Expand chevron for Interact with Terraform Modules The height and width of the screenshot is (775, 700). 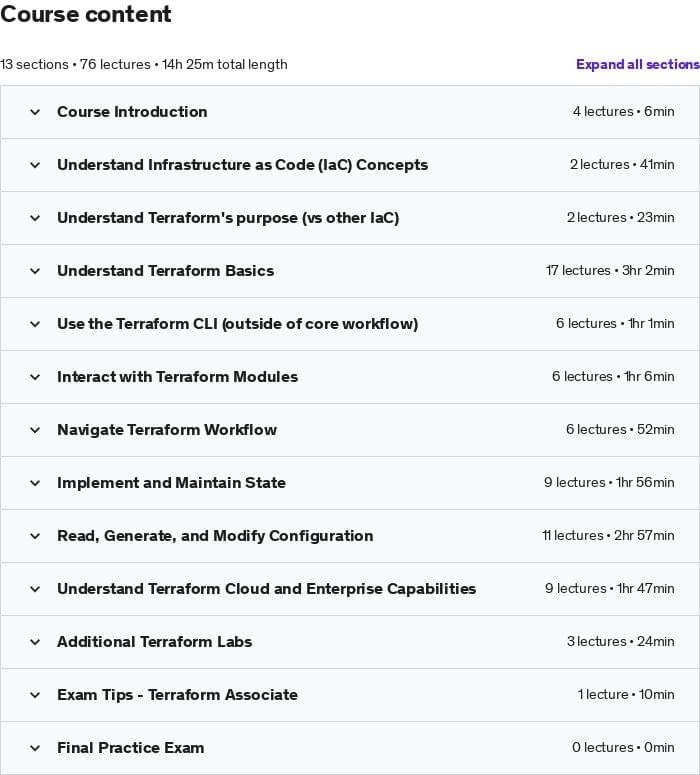tap(35, 377)
